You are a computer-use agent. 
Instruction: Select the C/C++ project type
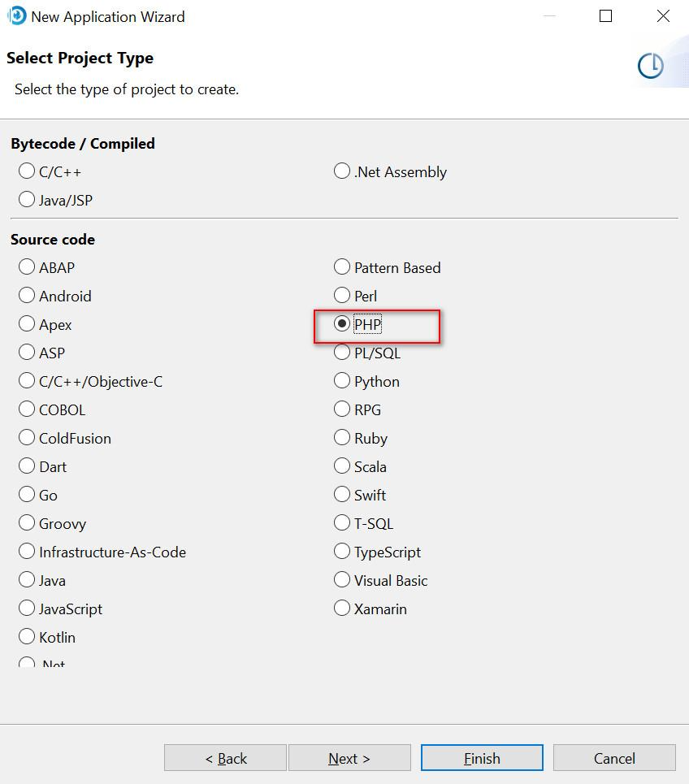click(x=25, y=171)
